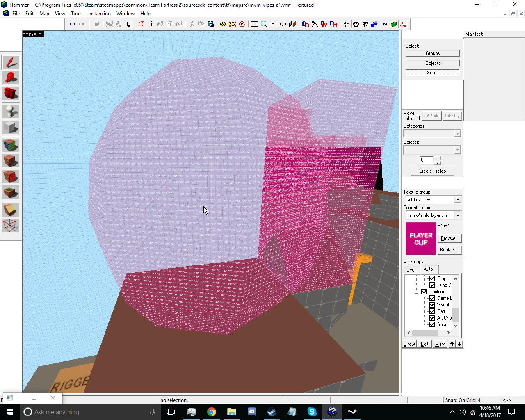Image resolution: width=525 pixels, height=420 pixels.
Task: Open the Objects dropdown
Action: (x=457, y=150)
